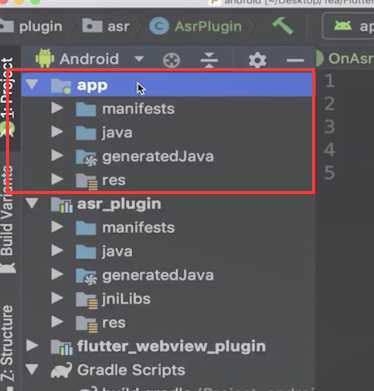This screenshot has height=391, width=374.
Task: Expand generatedJava under app
Action: click(x=57, y=156)
